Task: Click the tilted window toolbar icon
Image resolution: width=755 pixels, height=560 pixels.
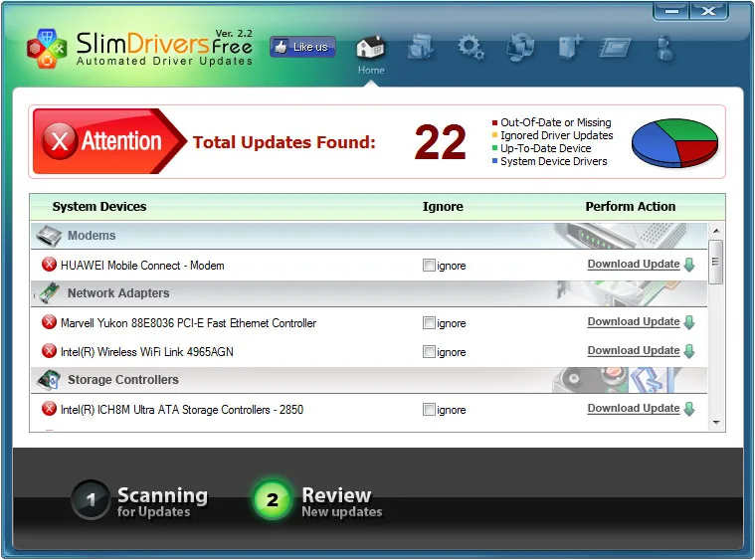Action: point(615,48)
